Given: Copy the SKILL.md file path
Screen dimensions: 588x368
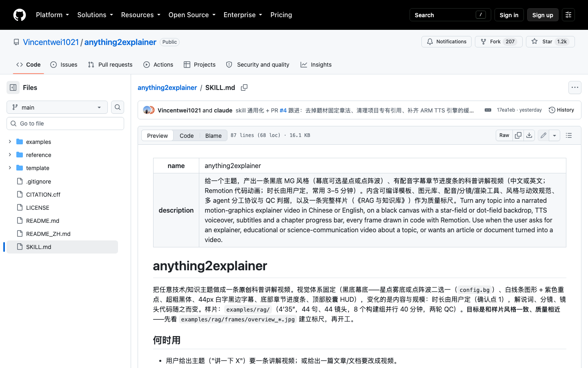Looking at the screenshot, I should 244,88.
